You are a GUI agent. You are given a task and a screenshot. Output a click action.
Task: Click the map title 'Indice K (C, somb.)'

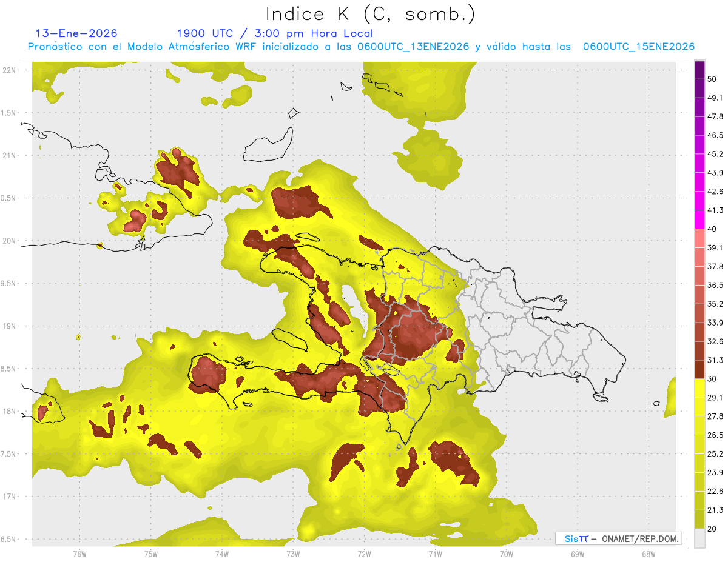[370, 13]
